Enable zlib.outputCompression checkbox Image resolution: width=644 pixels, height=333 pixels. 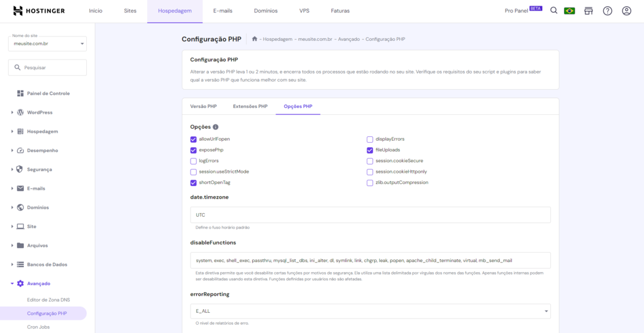(370, 183)
